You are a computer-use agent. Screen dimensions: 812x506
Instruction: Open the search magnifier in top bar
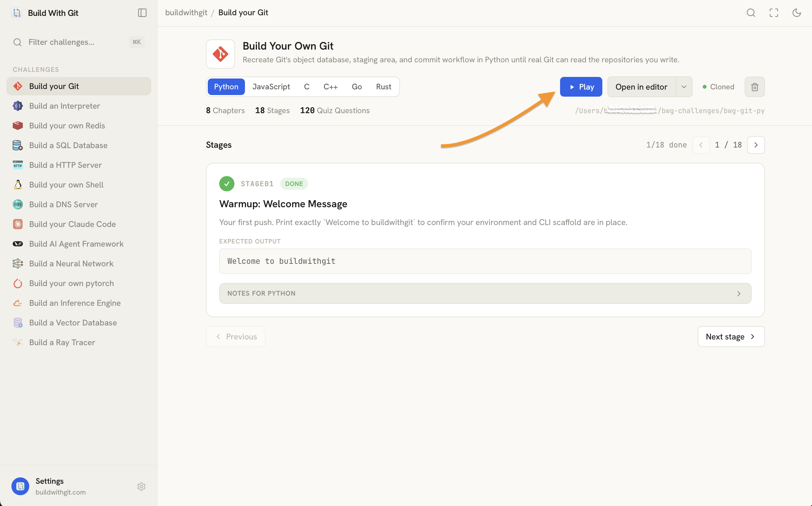coord(751,13)
